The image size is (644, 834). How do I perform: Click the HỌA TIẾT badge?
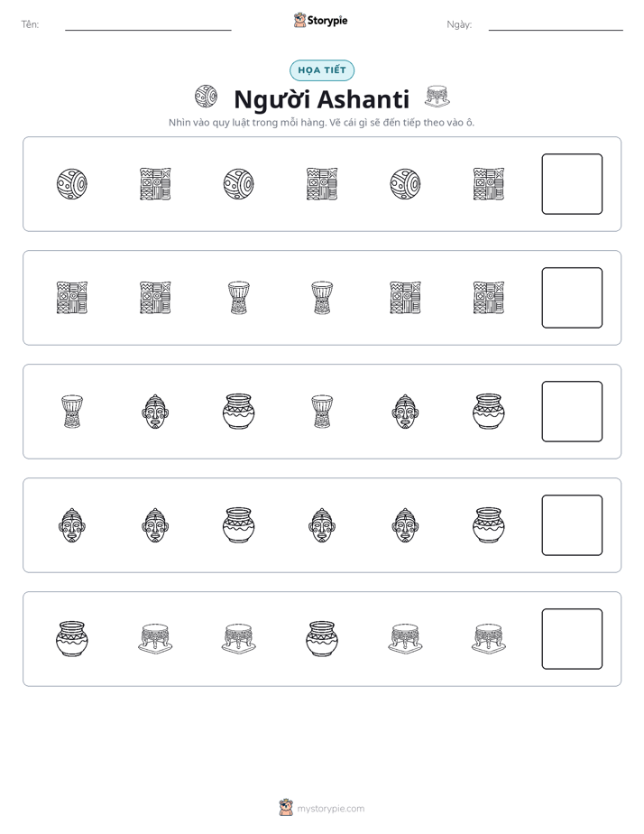click(322, 70)
